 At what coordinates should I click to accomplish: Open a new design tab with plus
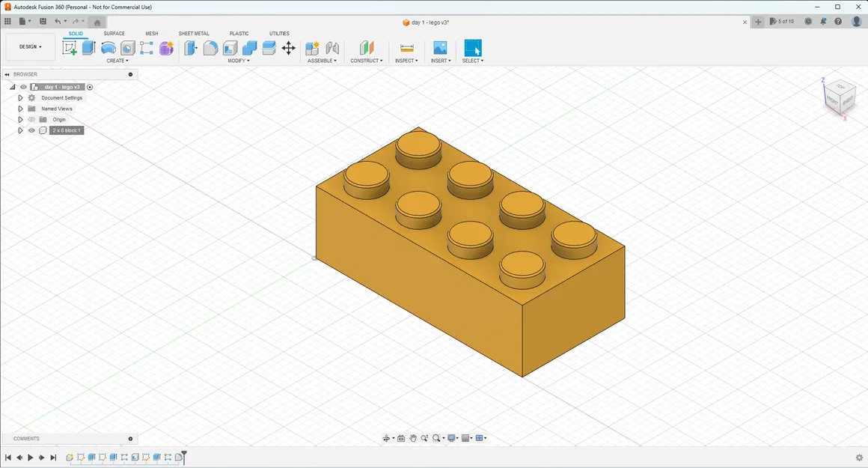[759, 22]
